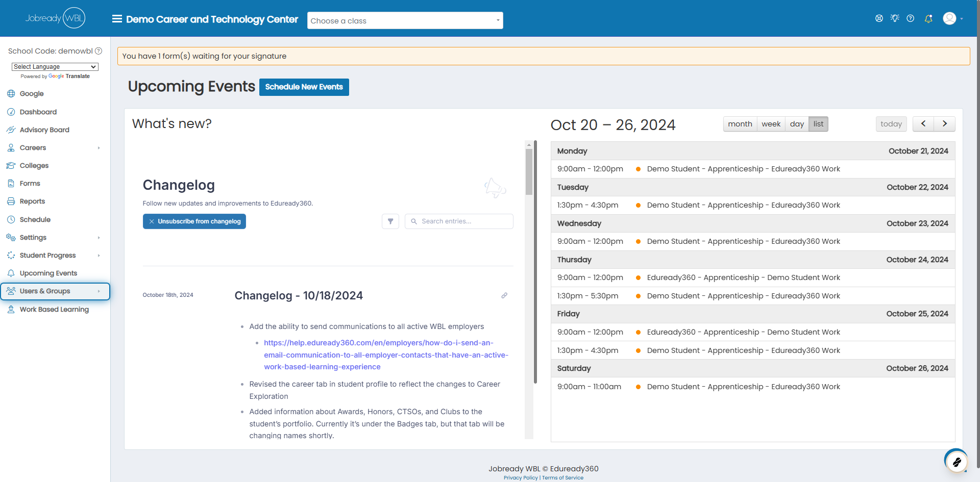Expand the Users & Groups submenu arrow
This screenshot has height=482, width=980.
pyautogui.click(x=99, y=291)
